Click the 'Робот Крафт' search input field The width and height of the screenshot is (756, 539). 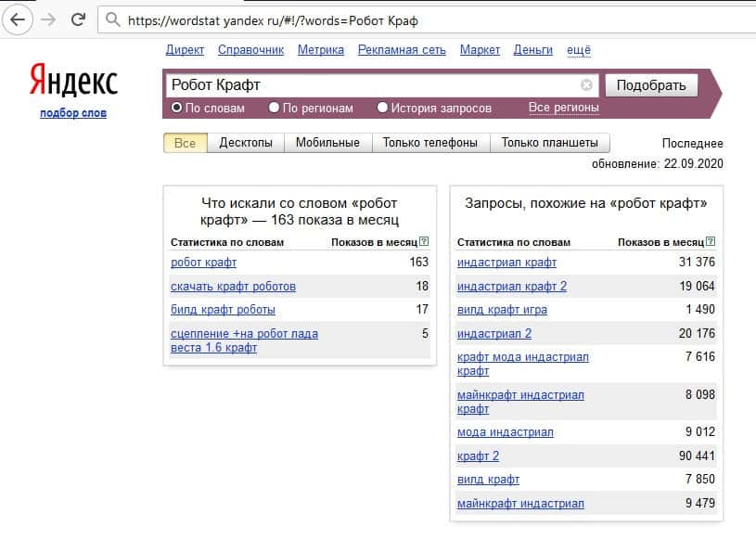click(371, 85)
